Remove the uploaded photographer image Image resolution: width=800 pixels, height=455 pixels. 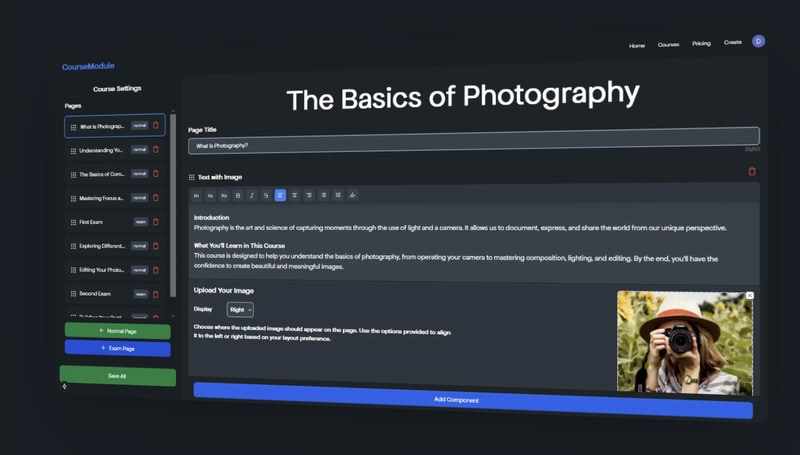tap(749, 296)
